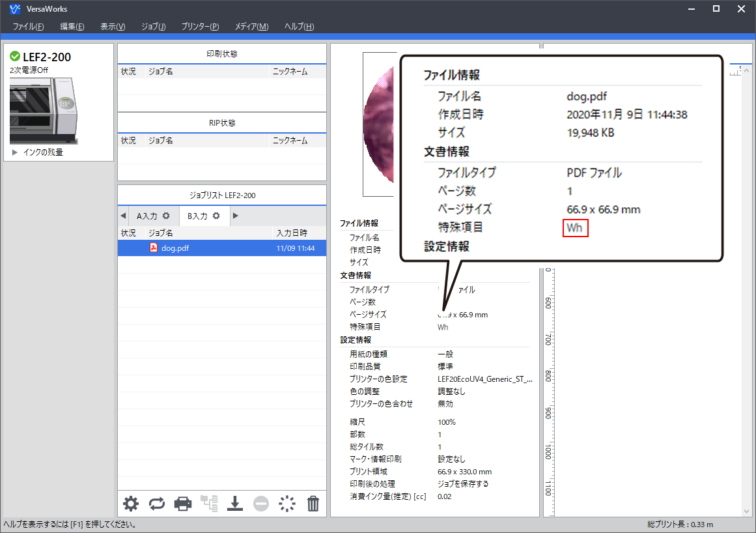Screen dimensions: 756x533
Task: Click the 文書情報 heading in info pane
Action: 356,276
